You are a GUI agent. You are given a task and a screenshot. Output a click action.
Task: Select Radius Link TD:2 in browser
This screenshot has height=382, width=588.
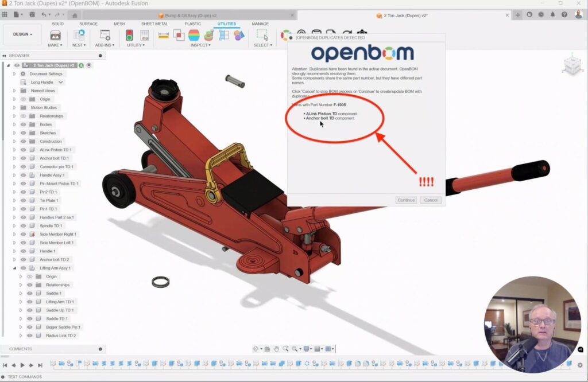click(61, 336)
